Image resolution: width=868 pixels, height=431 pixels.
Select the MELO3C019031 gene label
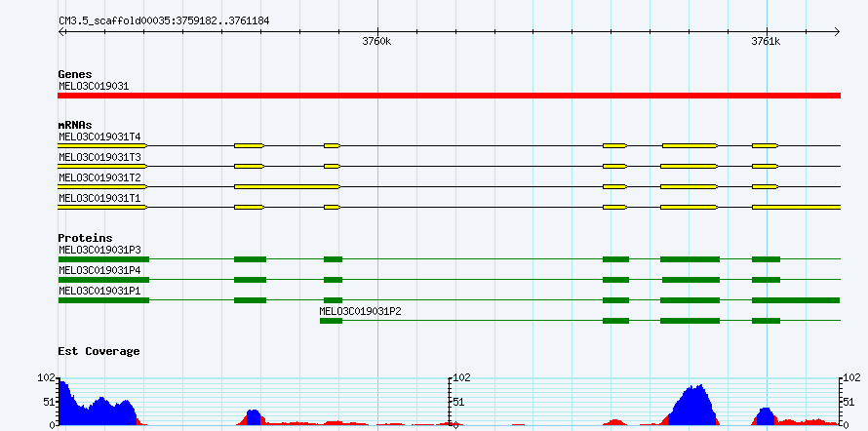(x=94, y=86)
